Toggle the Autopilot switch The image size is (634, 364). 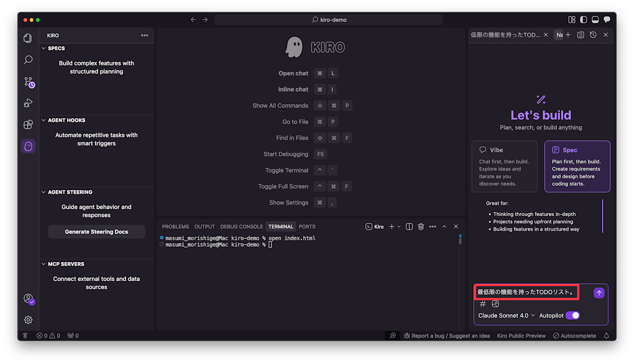(x=573, y=315)
